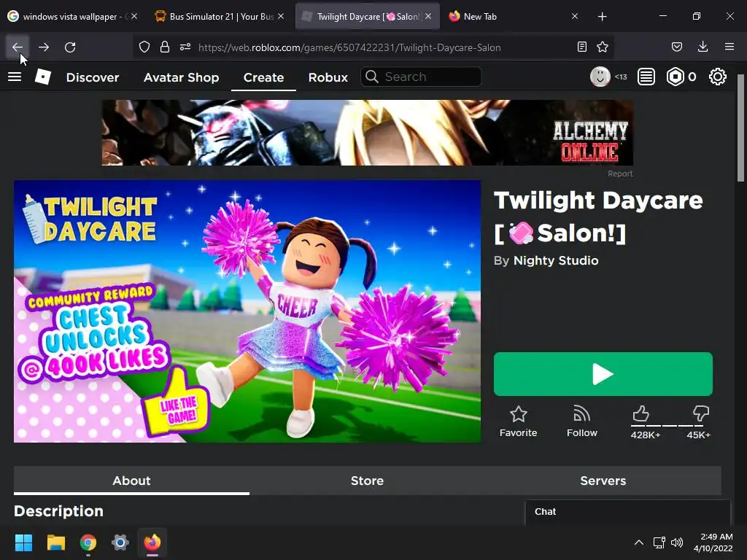Open the Alchemy Online banner ad
The height and width of the screenshot is (560, 747).
[x=368, y=133]
